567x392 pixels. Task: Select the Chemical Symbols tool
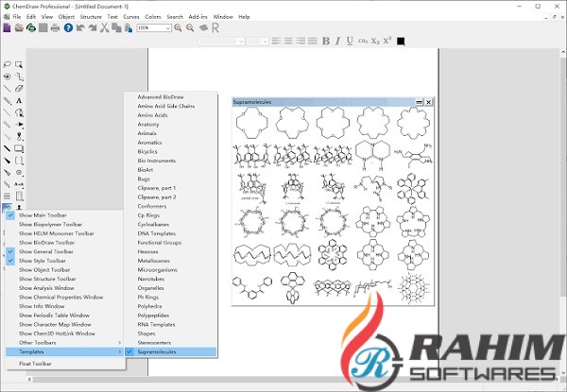[x=19, y=172]
